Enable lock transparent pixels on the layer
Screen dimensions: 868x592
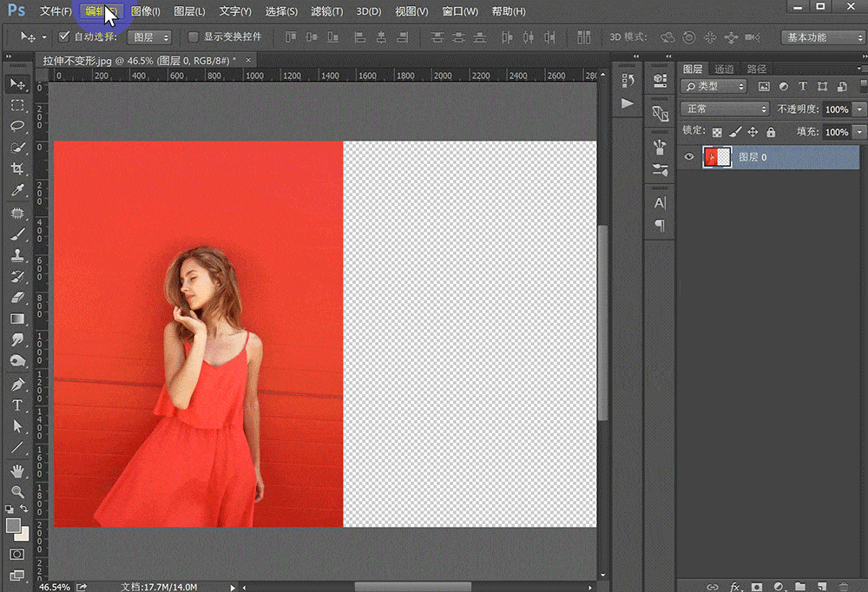[716, 132]
